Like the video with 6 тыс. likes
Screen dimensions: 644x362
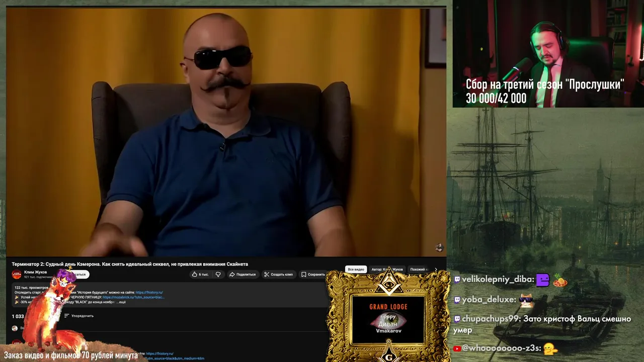tap(200, 275)
